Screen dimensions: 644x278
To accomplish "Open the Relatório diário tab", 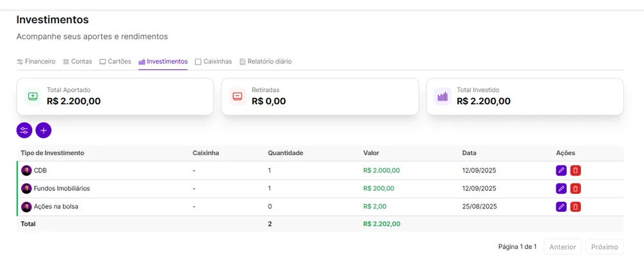I will coord(265,62).
